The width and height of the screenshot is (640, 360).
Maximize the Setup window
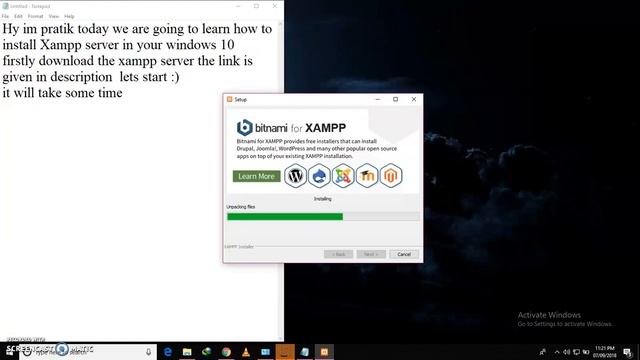[x=396, y=99]
